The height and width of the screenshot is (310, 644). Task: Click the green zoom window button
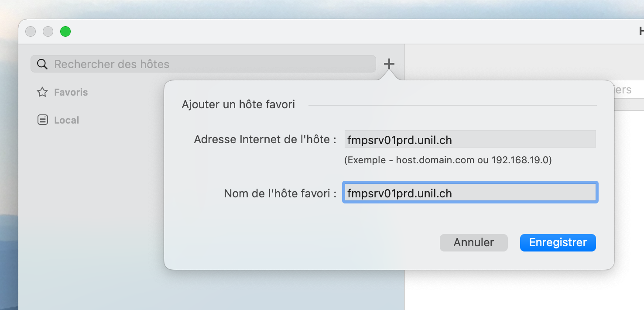coord(65,31)
